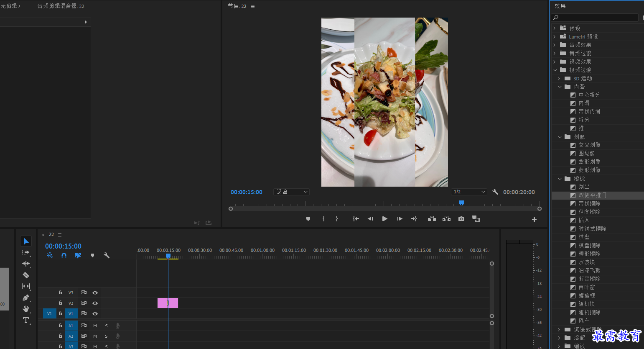
Task: Click the Mark In button
Action: 323,219
